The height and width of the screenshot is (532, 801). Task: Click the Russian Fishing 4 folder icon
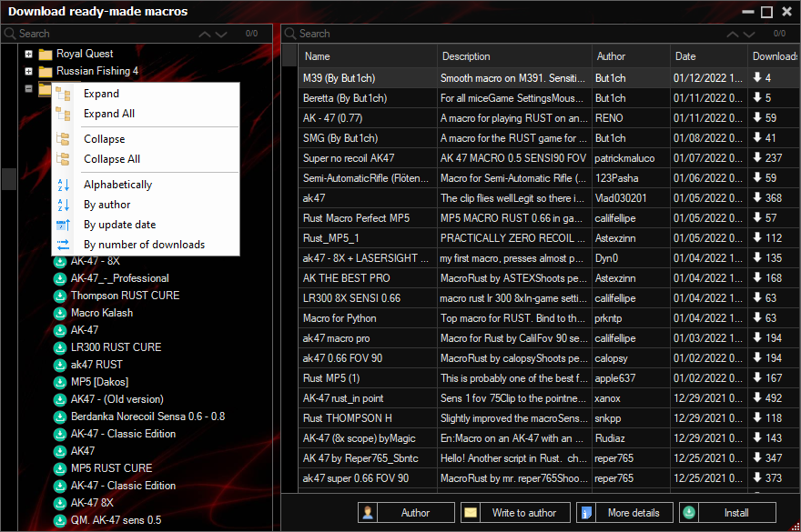pos(46,72)
